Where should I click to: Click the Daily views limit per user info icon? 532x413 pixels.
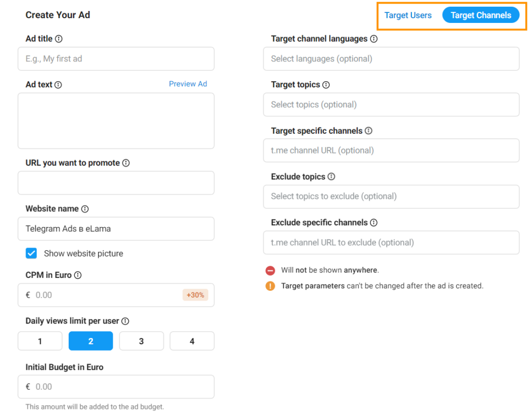tap(125, 321)
